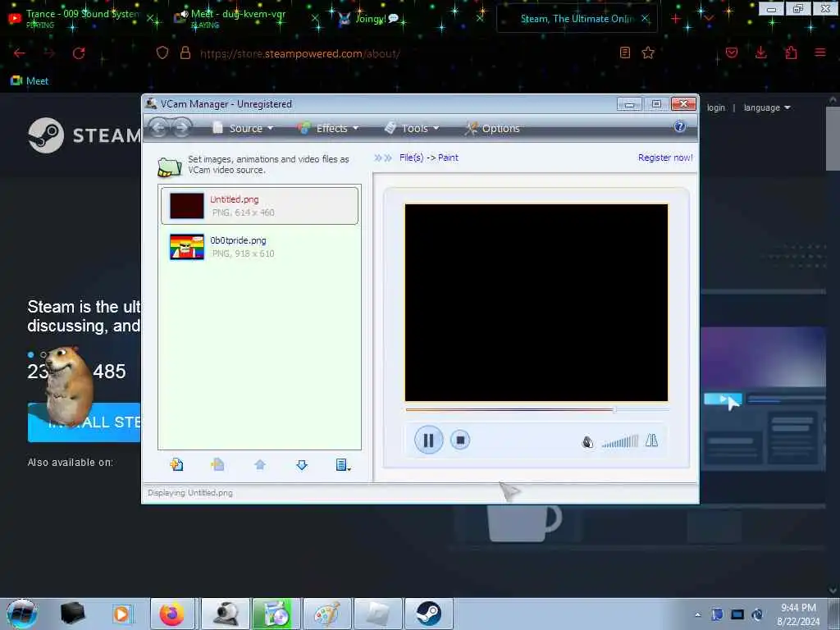Open a new browser tab

pos(676,19)
